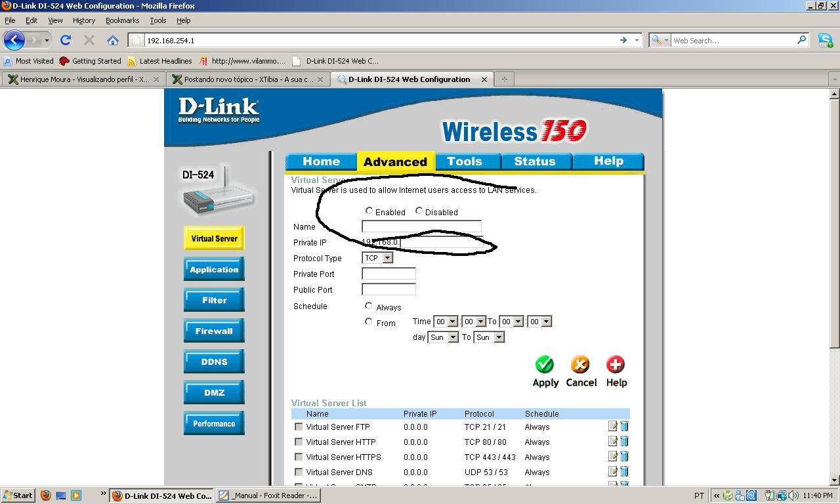Viewport: 840px width, 504px height.
Task: Click the Public Port input field
Action: pyautogui.click(x=388, y=289)
